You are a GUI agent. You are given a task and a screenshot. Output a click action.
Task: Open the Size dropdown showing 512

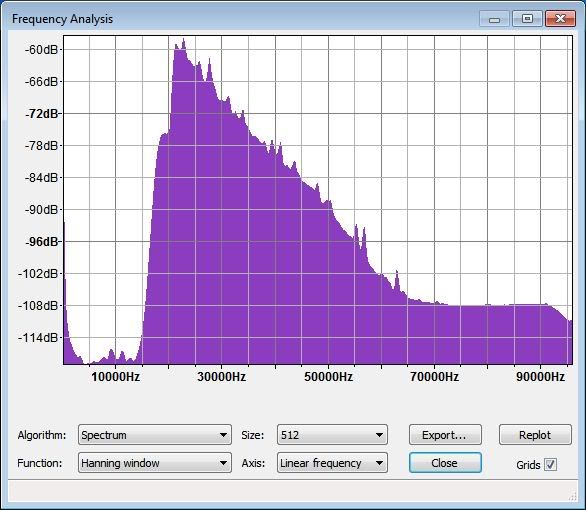pos(332,435)
